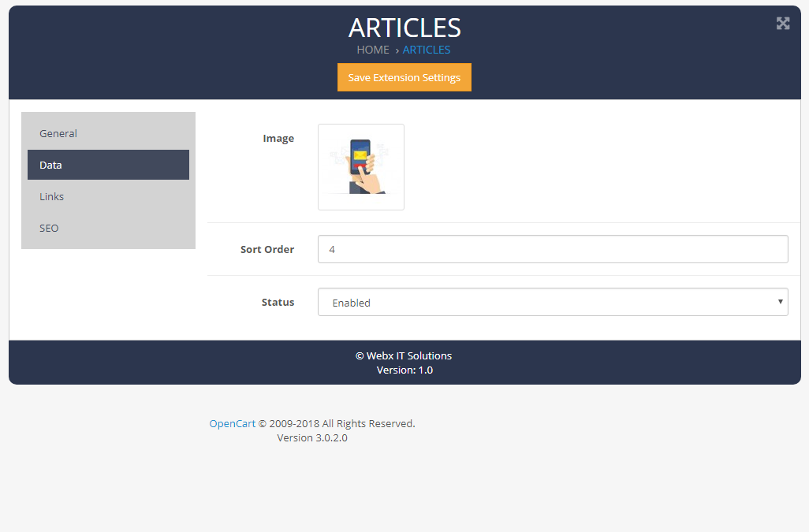The image size is (809, 532).
Task: Click the Status field label
Action: tap(278, 302)
